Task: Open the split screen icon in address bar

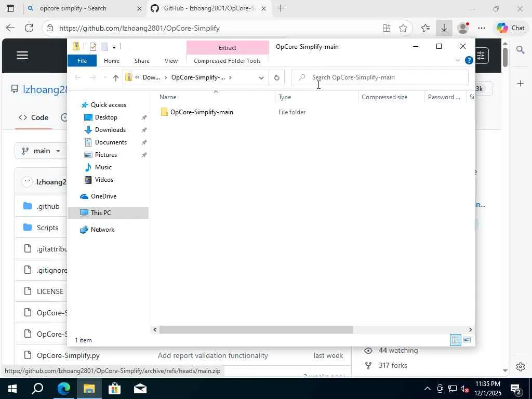Action: tap(387, 28)
